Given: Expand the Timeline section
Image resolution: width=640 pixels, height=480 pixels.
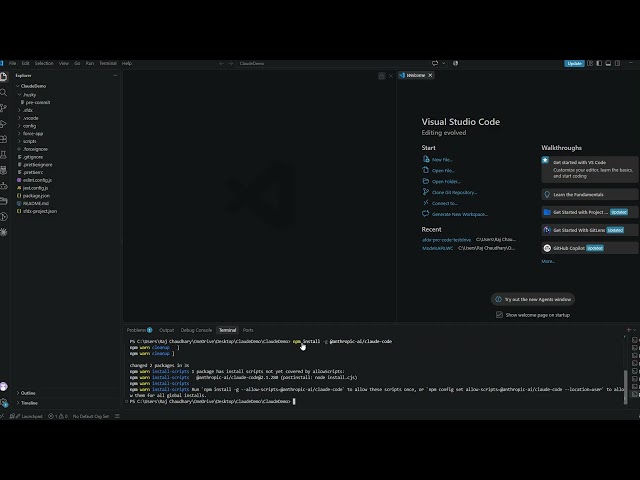Looking at the screenshot, I should pyautogui.click(x=27, y=403).
